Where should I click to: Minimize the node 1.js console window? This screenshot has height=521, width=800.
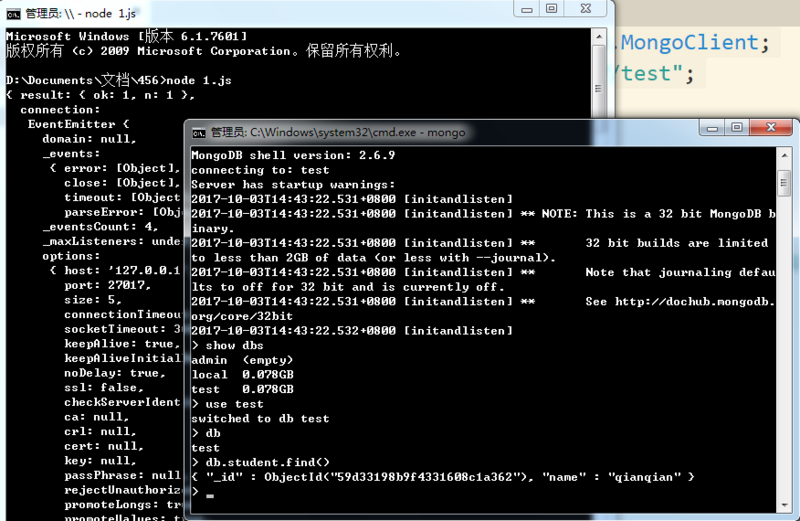527,9
